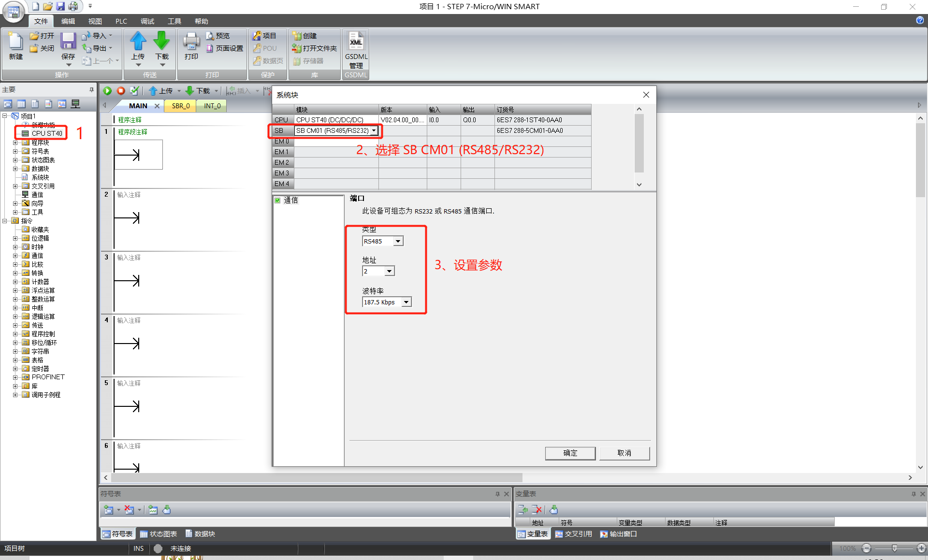Expand the 符号表 tree node
This screenshot has height=560, width=928.
pos(15,151)
